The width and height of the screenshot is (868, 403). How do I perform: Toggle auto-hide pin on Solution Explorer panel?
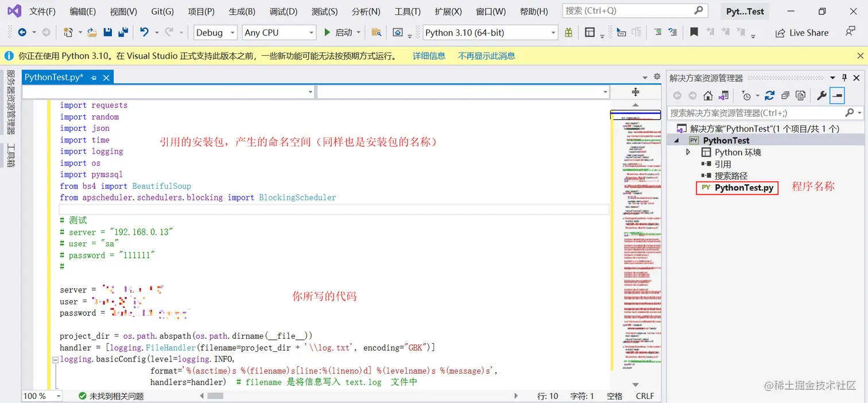pos(844,77)
